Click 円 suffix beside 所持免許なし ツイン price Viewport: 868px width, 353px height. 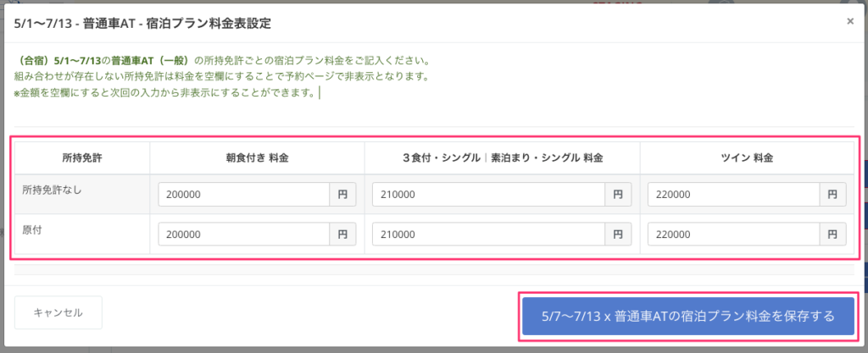point(832,195)
